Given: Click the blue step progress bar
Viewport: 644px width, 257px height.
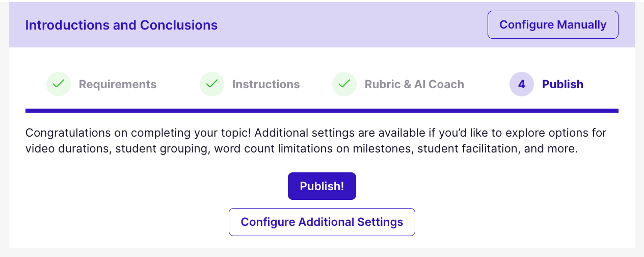Looking at the screenshot, I should [x=322, y=110].
